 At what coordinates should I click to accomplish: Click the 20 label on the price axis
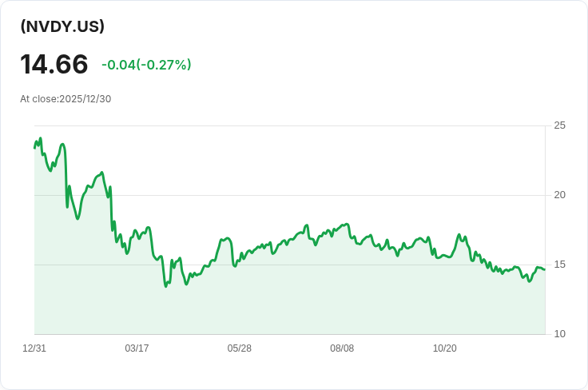point(560,195)
